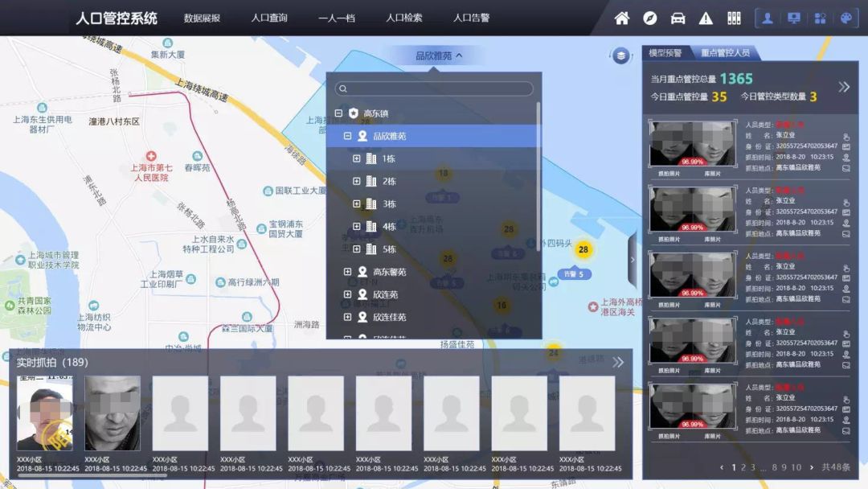This screenshot has width=868, height=489.
Task: Click the 今日重点管控量 value 35
Action: 719,97
